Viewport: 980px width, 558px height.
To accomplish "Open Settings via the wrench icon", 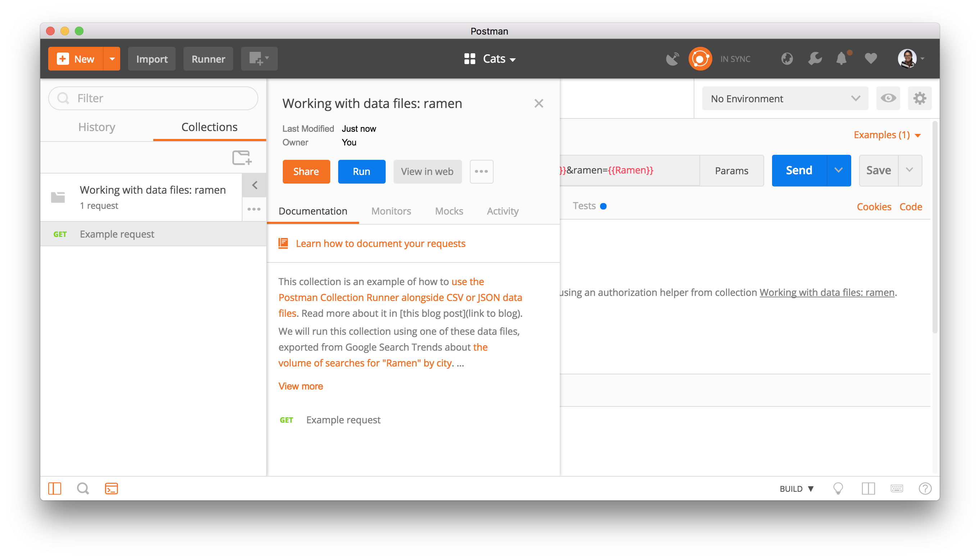I will 815,59.
